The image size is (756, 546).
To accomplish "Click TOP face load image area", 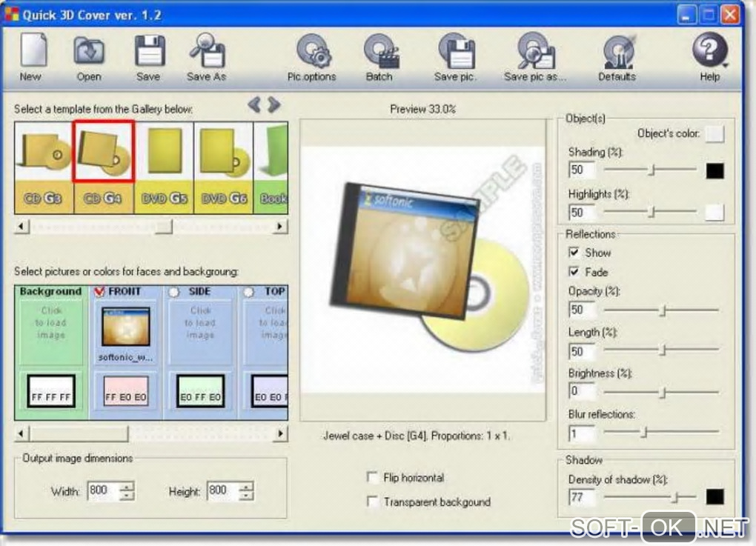I will coord(266,333).
